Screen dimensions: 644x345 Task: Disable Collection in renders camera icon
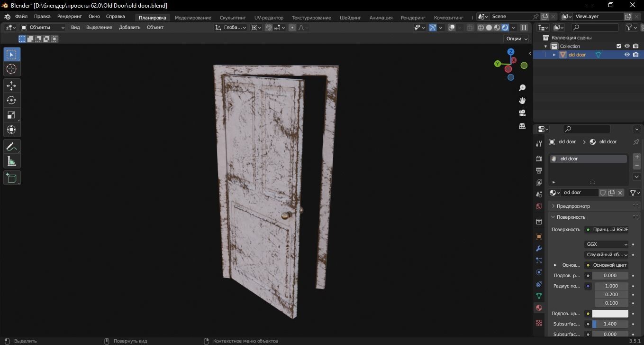(635, 46)
